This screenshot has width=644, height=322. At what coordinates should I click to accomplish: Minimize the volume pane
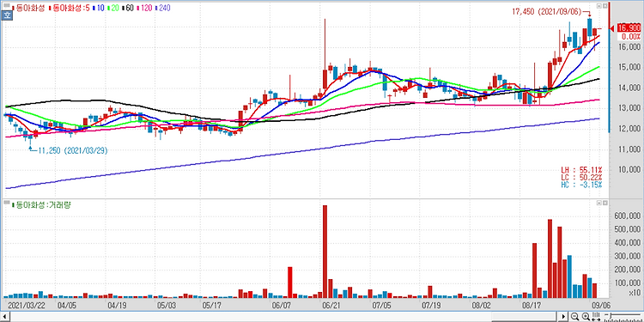tap(599, 204)
